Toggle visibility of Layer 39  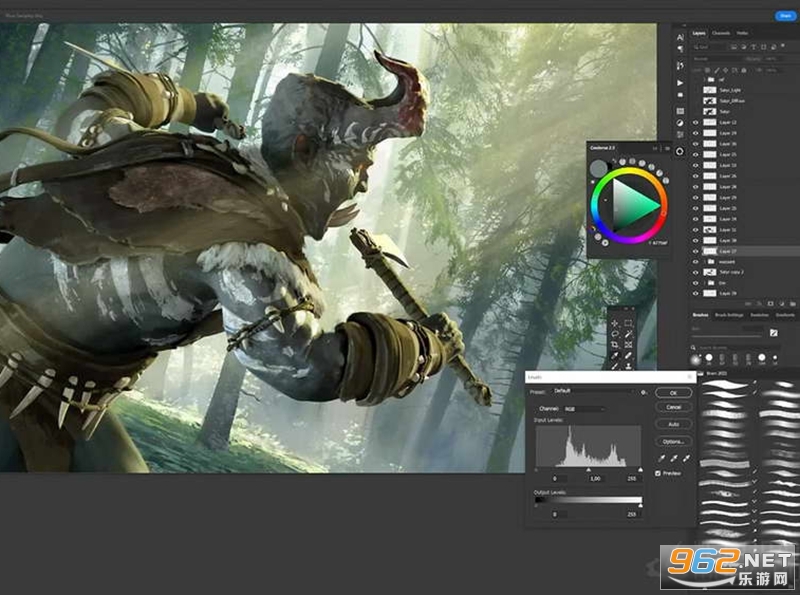[695, 293]
